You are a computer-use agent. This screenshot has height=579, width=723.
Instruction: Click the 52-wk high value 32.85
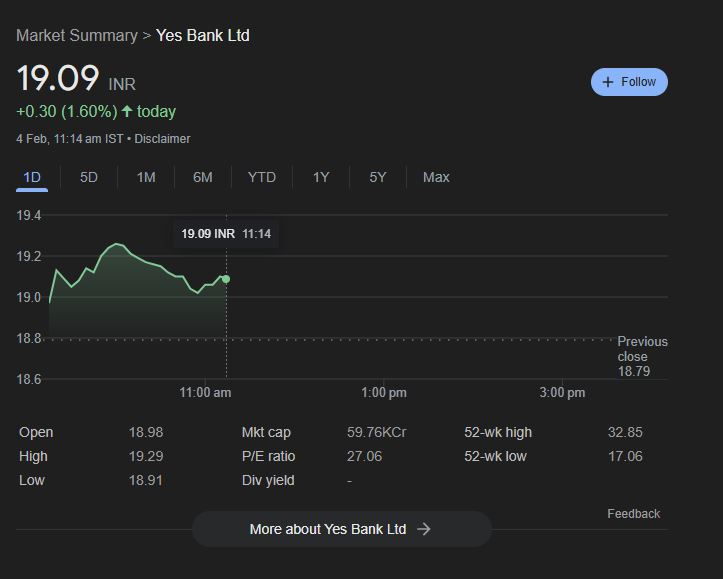(x=625, y=432)
